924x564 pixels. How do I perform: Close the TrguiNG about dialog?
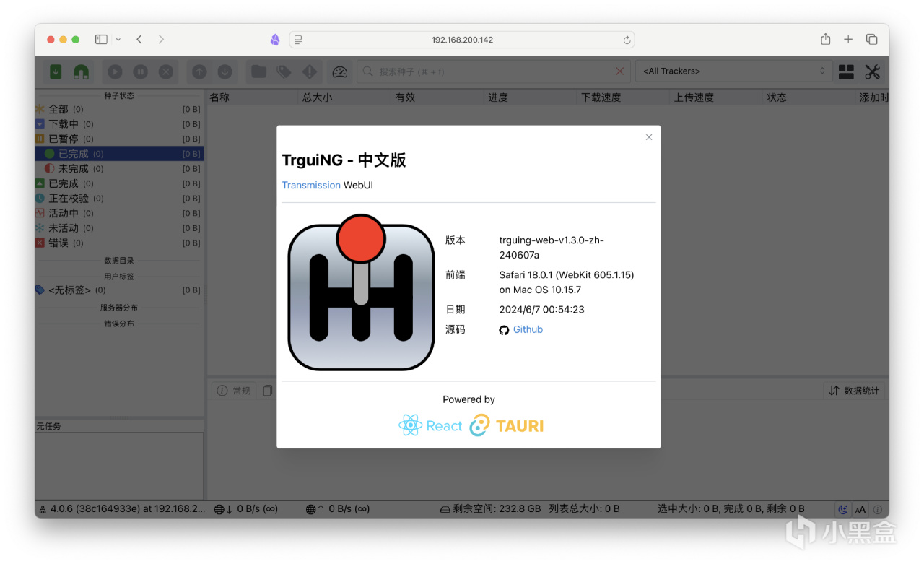pos(649,137)
